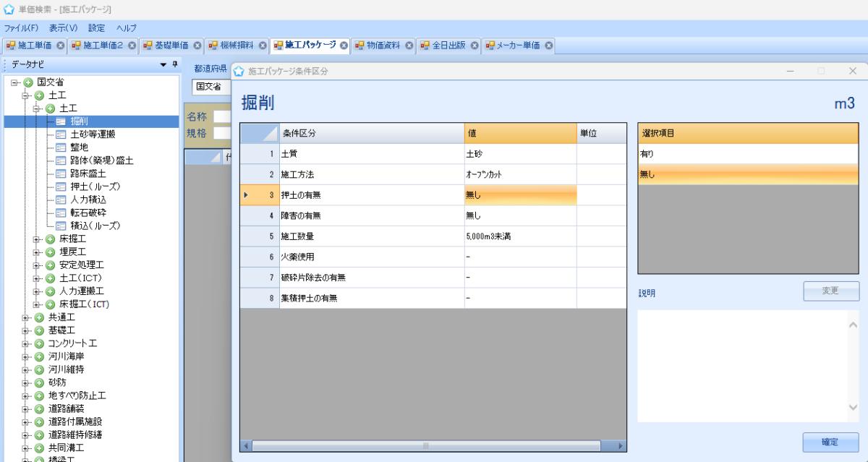Click the green icon next to 道路舗装
Screen dimensions: 868x462
39,408
